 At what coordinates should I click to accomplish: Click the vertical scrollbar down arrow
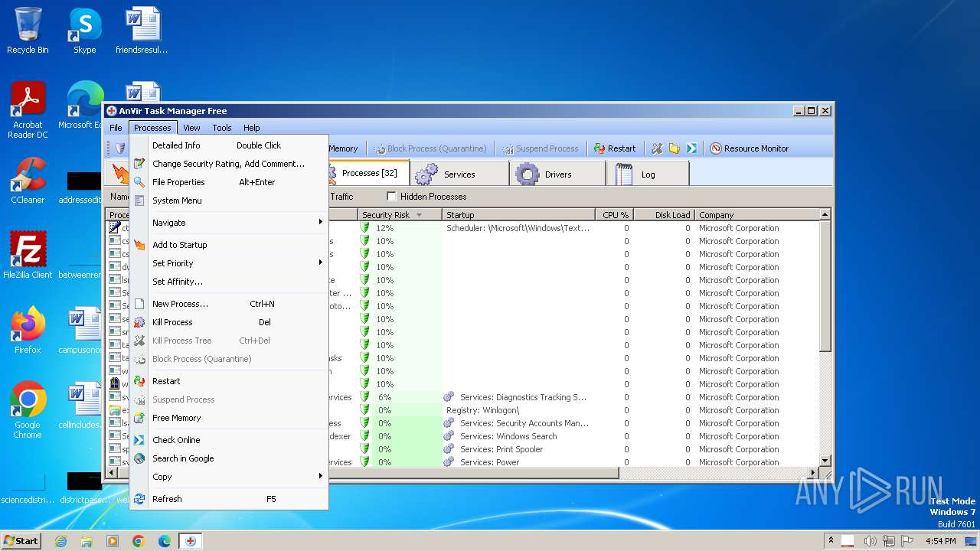[x=825, y=461]
